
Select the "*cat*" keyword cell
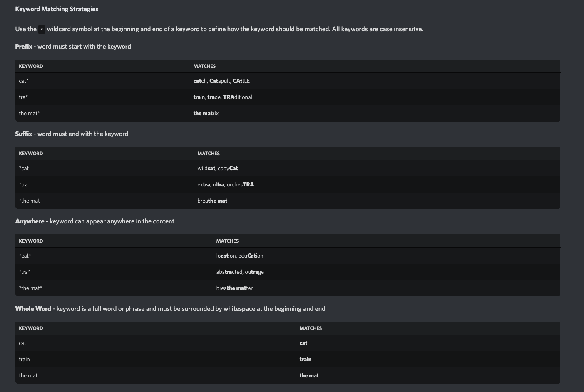tap(25, 256)
